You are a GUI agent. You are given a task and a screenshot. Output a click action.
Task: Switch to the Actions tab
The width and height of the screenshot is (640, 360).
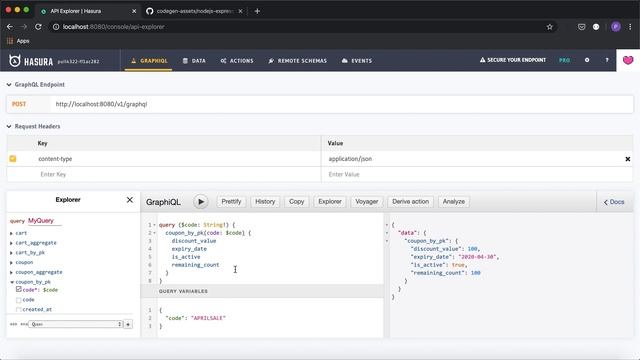pyautogui.click(x=237, y=60)
